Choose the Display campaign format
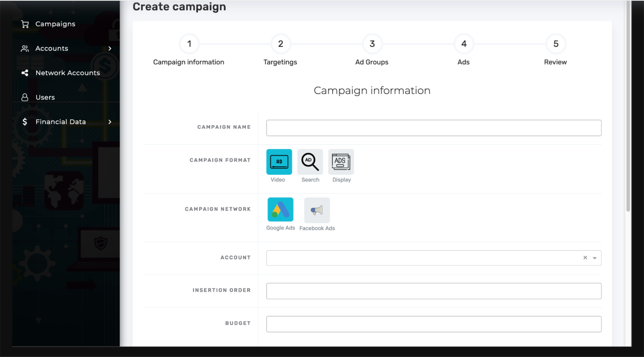Image resolution: width=644 pixels, height=357 pixels. (x=341, y=162)
